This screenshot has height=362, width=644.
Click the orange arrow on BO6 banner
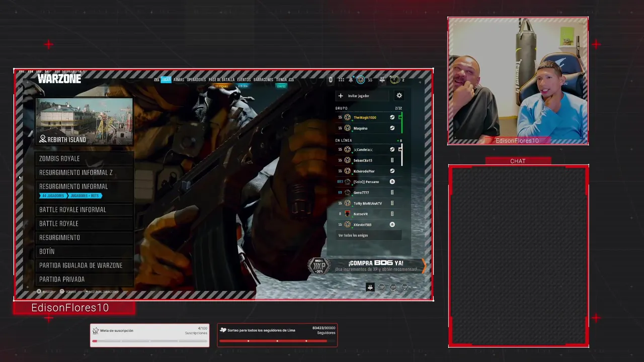point(424,265)
